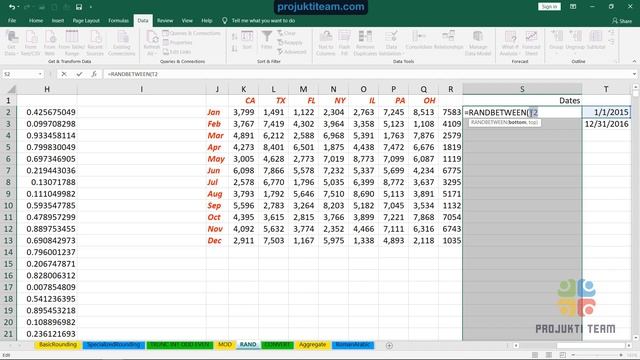
Task: Click Text to Columns icon
Action: [x=326, y=42]
